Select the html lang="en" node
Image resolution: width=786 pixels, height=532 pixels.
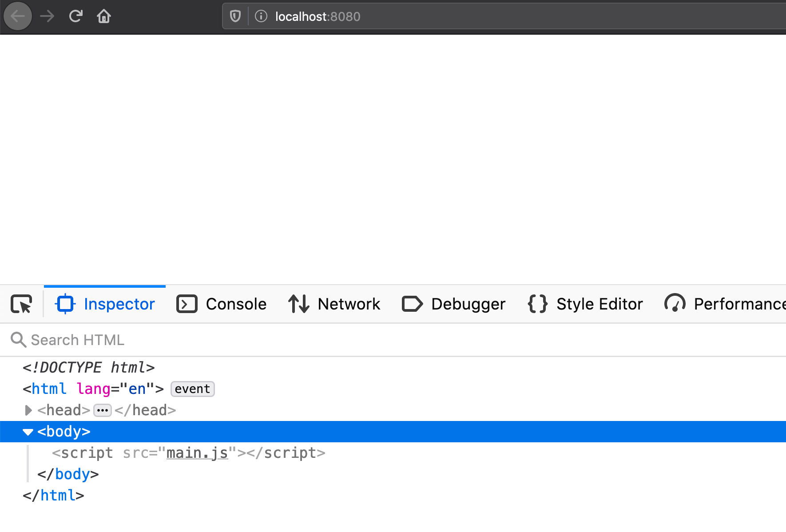pos(93,389)
